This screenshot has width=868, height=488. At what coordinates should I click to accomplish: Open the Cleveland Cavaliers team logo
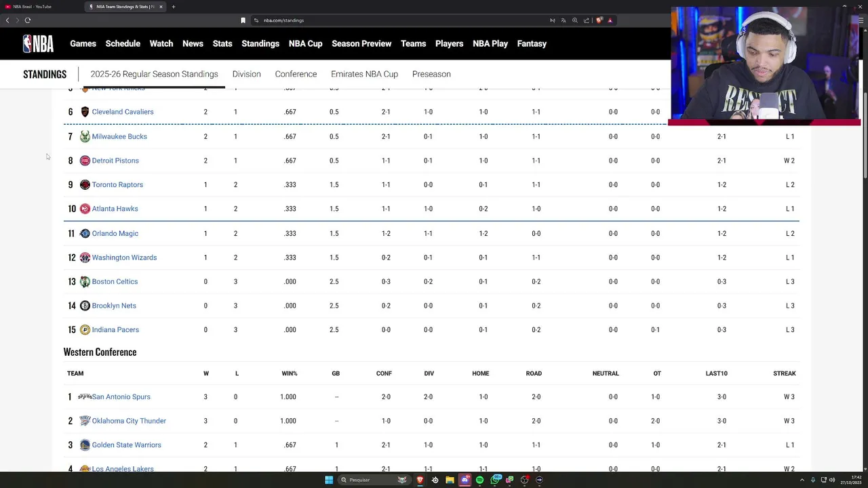point(85,112)
